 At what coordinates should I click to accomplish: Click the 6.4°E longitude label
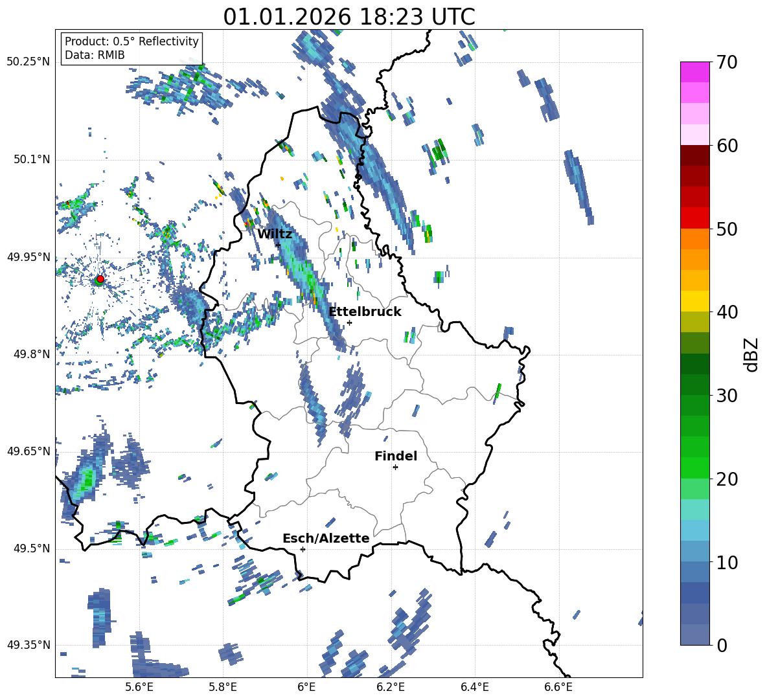(x=475, y=688)
